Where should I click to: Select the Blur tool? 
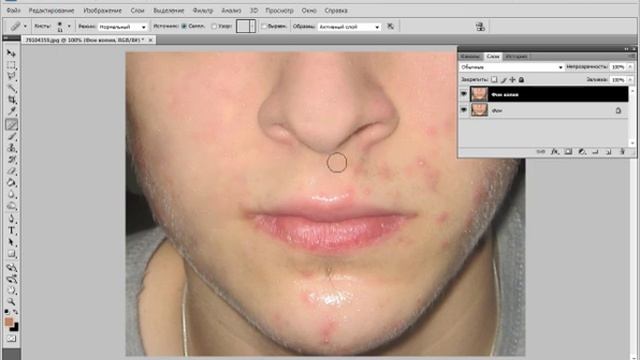(11, 194)
